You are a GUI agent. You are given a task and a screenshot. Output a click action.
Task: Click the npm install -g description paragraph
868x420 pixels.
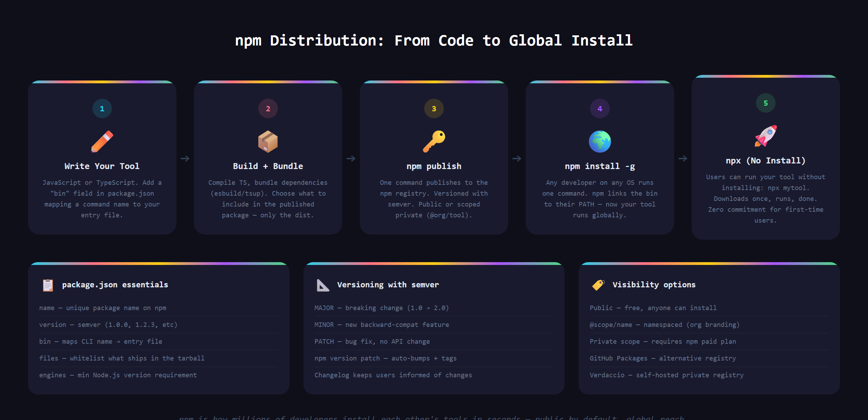pyautogui.click(x=600, y=199)
